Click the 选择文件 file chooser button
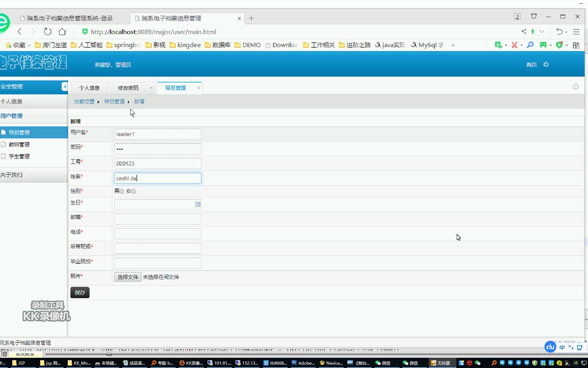 tap(128, 277)
